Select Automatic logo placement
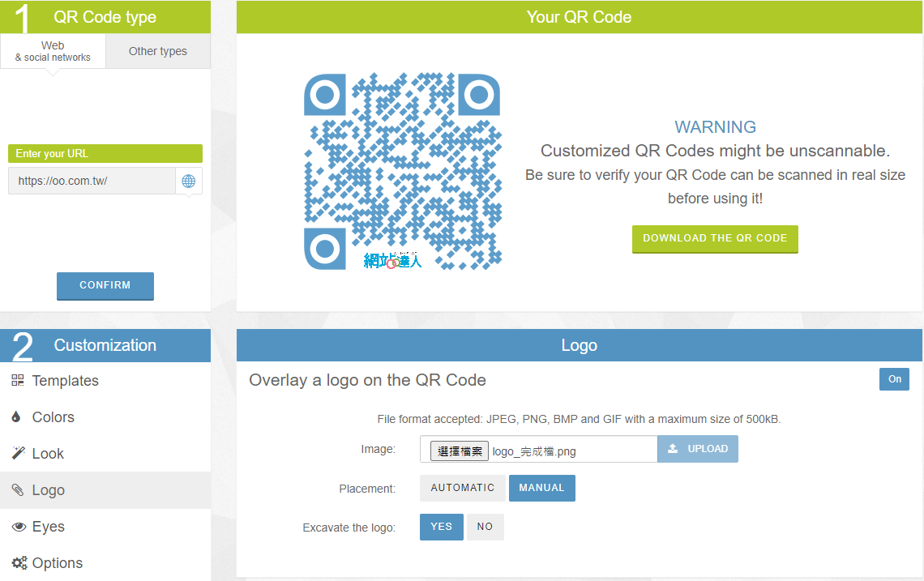 tap(463, 488)
